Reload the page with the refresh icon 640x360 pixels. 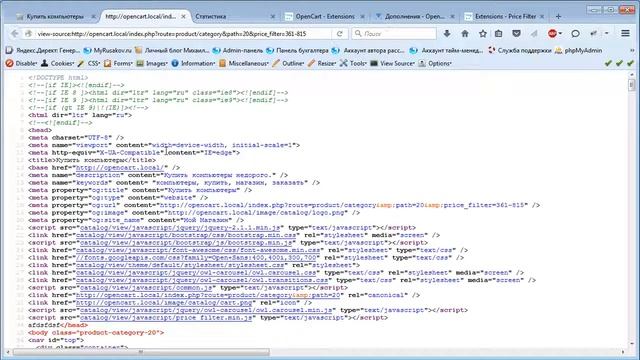[x=339, y=33]
